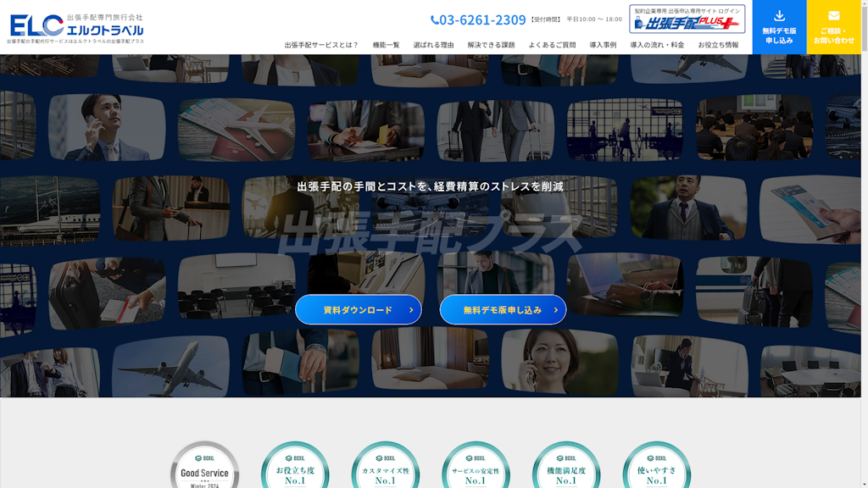Click the download icon above 無料デモ版申し込み
Image resolution: width=868 pixels, height=488 pixels.
coord(779,16)
